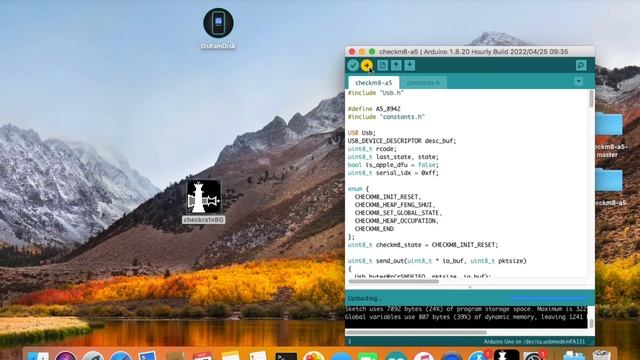Click the CHECKM8_HEAP_OCCUPATION enum entry
The width and height of the screenshot is (640, 360).
click(397, 221)
